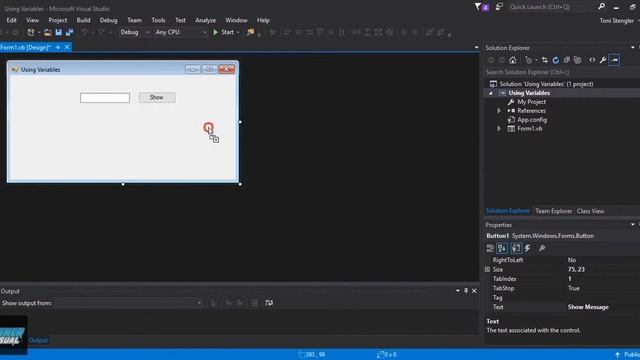This screenshot has height=360, width=640.
Task: Click the text box on the form designer
Action: coord(105,98)
